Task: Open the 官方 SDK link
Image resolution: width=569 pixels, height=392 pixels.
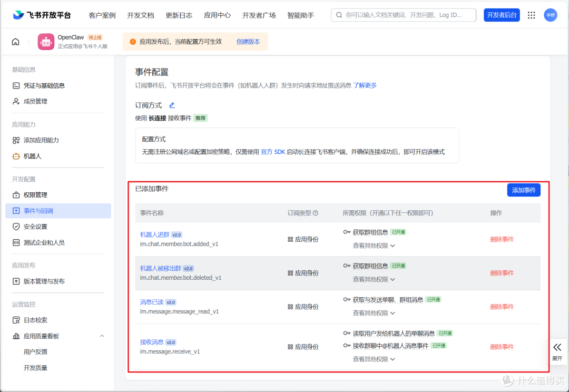Action: coord(273,152)
